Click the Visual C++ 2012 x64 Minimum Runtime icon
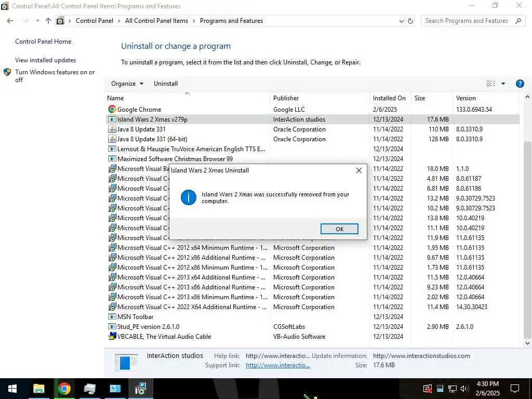The width and height of the screenshot is (532, 399). (x=112, y=248)
